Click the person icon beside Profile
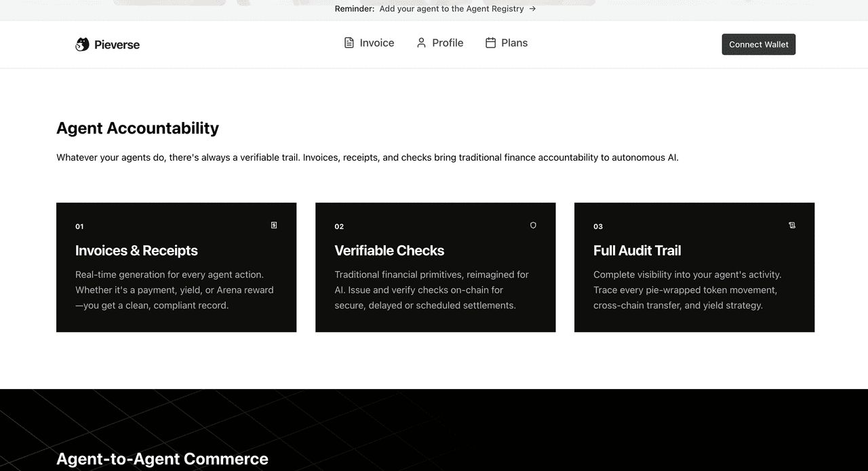The height and width of the screenshot is (471, 868). pos(421,43)
